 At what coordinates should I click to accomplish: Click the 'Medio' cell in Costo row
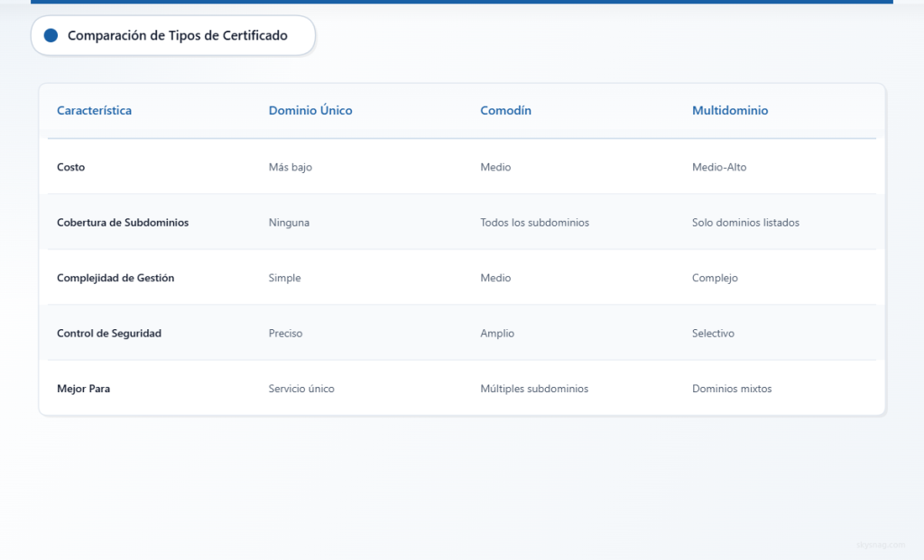[495, 167]
